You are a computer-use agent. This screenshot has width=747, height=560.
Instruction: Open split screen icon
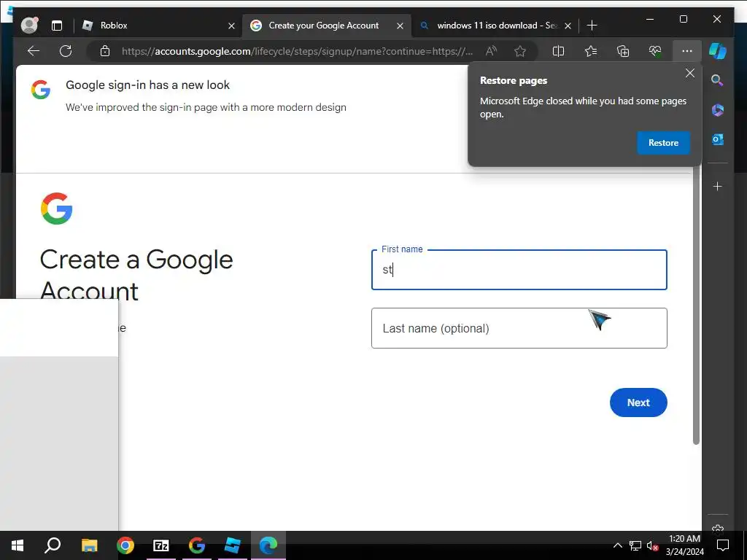click(558, 51)
